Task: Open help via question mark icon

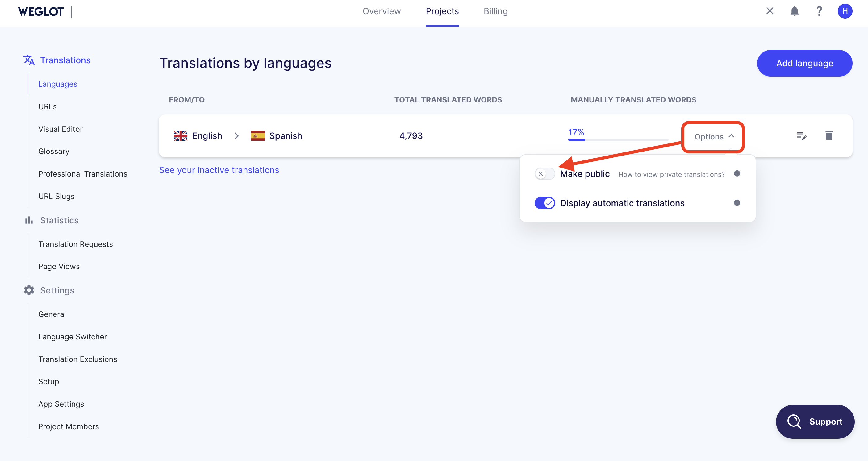Action: (x=819, y=11)
